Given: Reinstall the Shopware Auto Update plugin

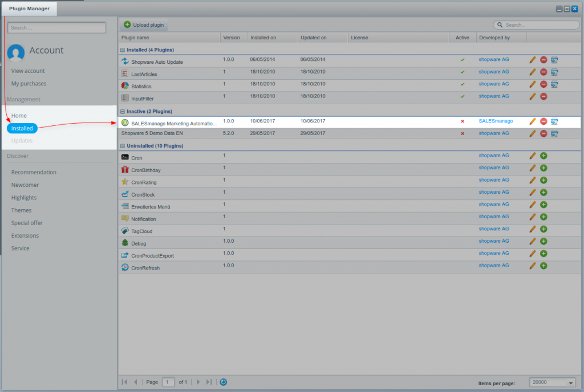Looking at the screenshot, I should [x=554, y=60].
